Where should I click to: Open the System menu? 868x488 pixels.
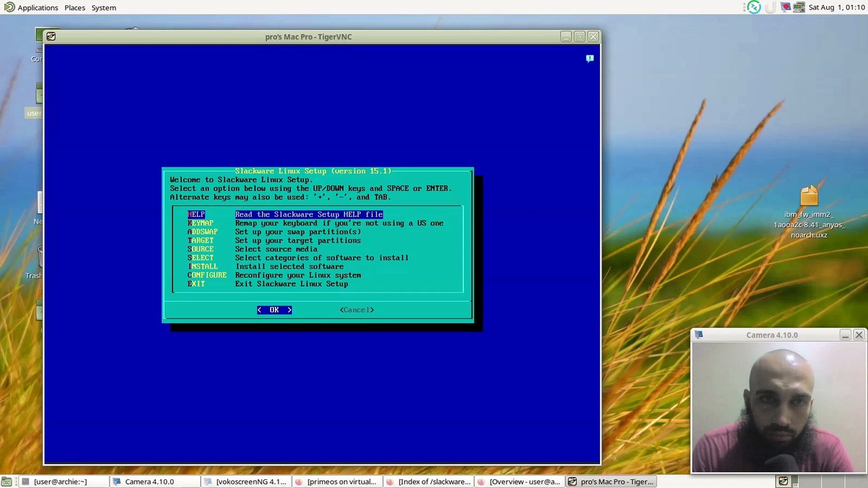tap(104, 7)
